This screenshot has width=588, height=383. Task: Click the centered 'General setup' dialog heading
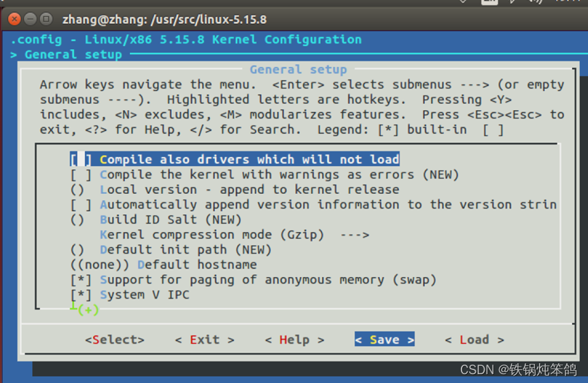[x=298, y=70]
